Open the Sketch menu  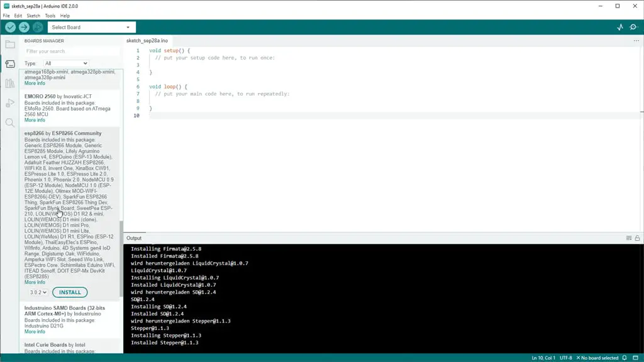point(33,16)
